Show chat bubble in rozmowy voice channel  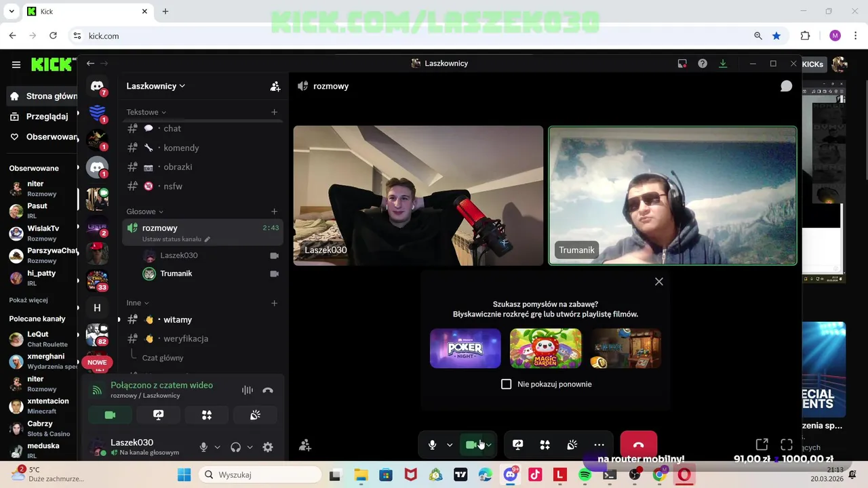point(786,86)
